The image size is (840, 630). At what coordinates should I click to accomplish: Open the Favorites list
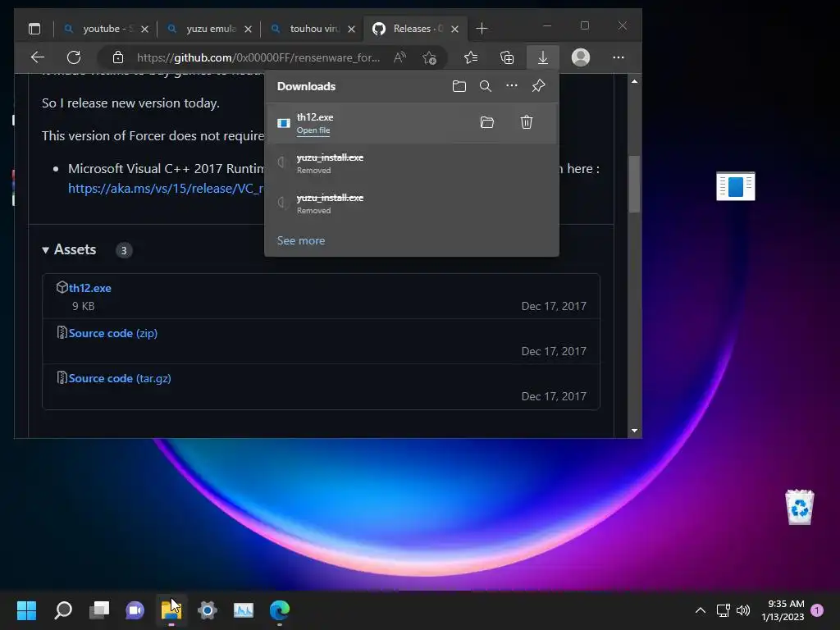pyautogui.click(x=470, y=57)
